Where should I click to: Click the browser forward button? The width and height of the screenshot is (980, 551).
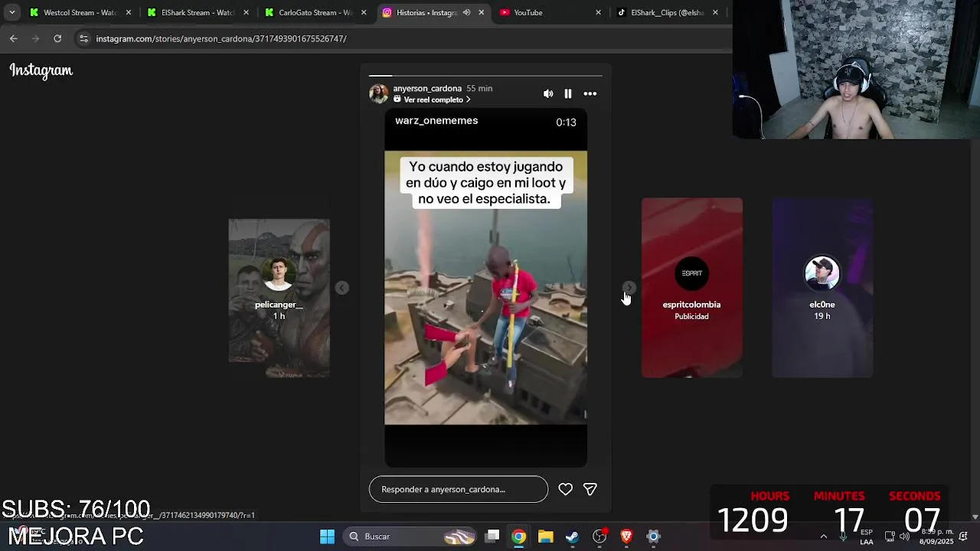35,38
